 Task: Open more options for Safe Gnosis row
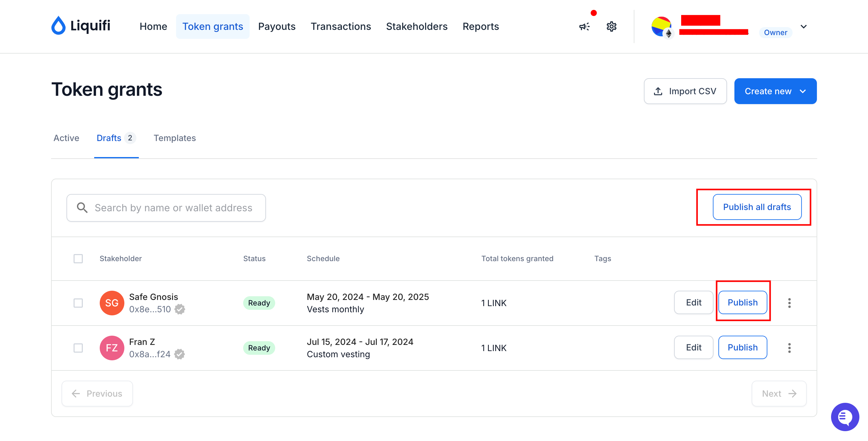coord(789,303)
